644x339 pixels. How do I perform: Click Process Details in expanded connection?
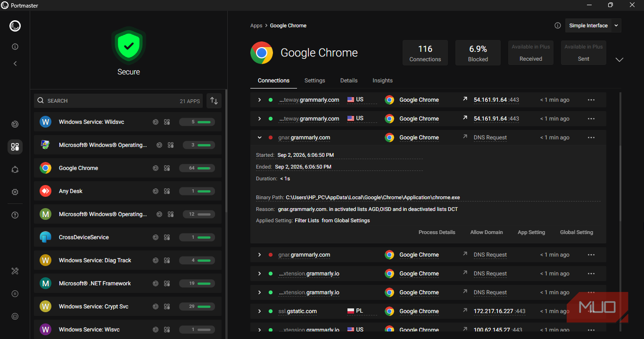click(437, 232)
